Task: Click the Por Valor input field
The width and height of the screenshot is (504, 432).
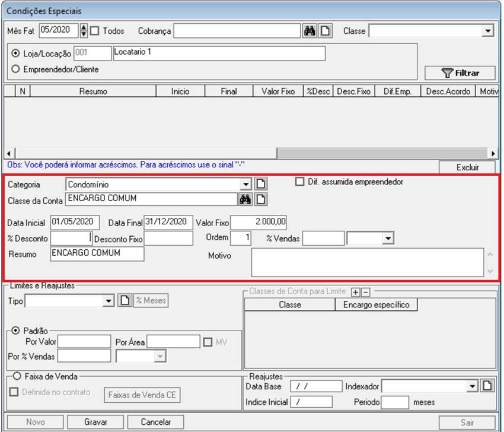Action: point(84,341)
